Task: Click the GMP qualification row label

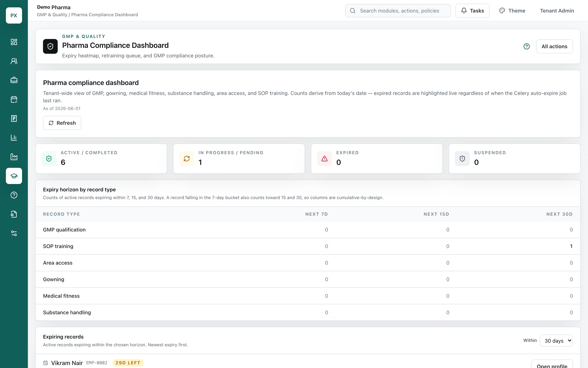Action: (x=64, y=230)
